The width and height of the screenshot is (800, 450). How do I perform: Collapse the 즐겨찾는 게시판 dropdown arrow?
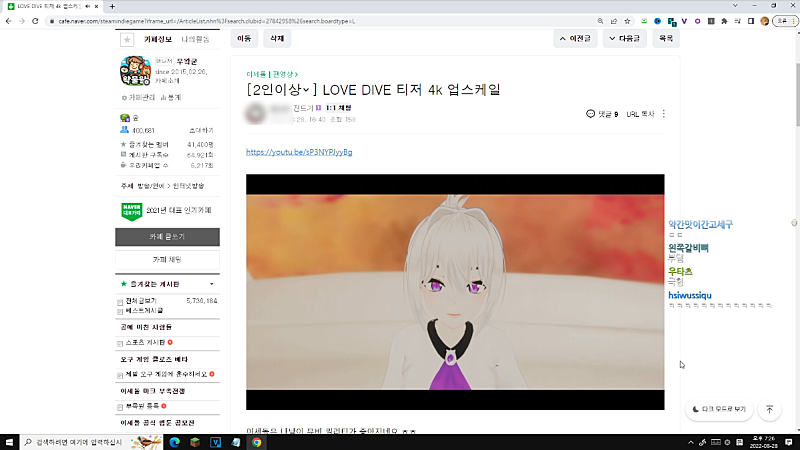[x=212, y=284]
